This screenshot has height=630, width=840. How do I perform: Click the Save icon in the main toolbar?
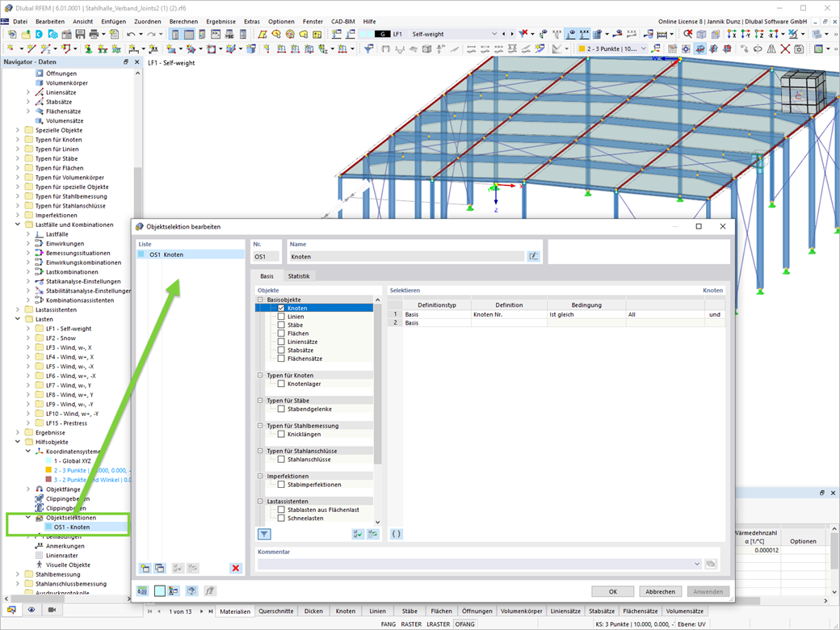tap(80, 34)
